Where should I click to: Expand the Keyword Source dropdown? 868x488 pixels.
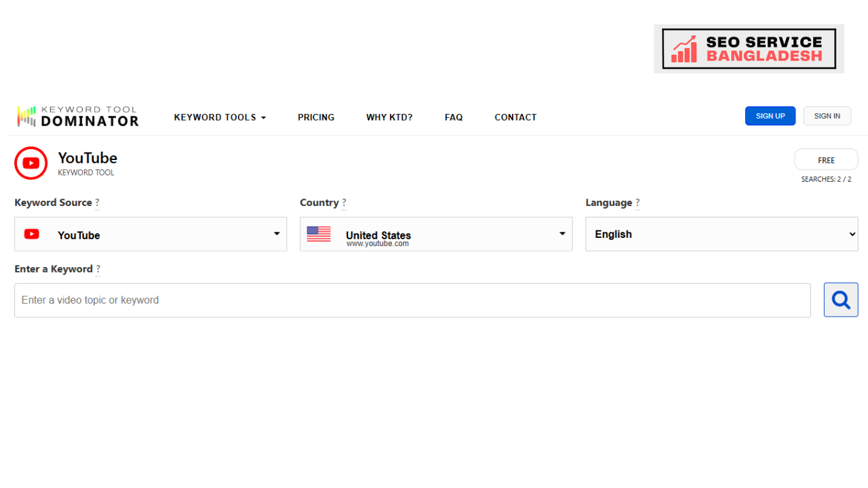click(x=151, y=234)
